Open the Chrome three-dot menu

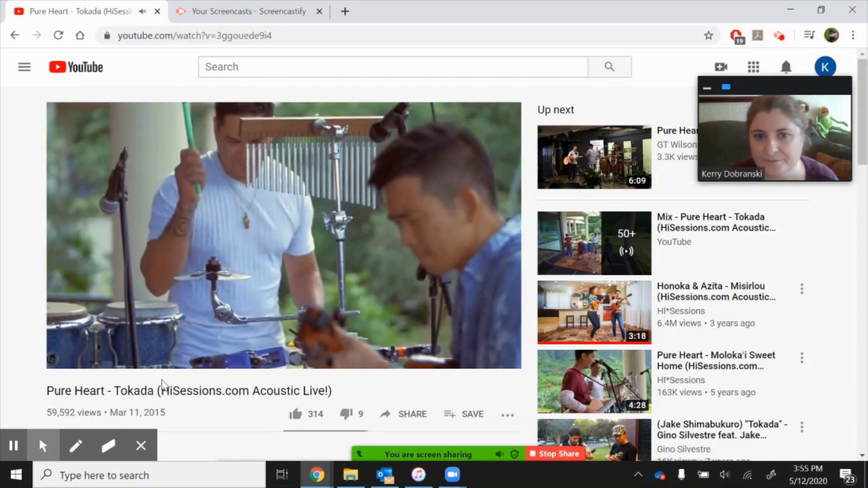853,35
